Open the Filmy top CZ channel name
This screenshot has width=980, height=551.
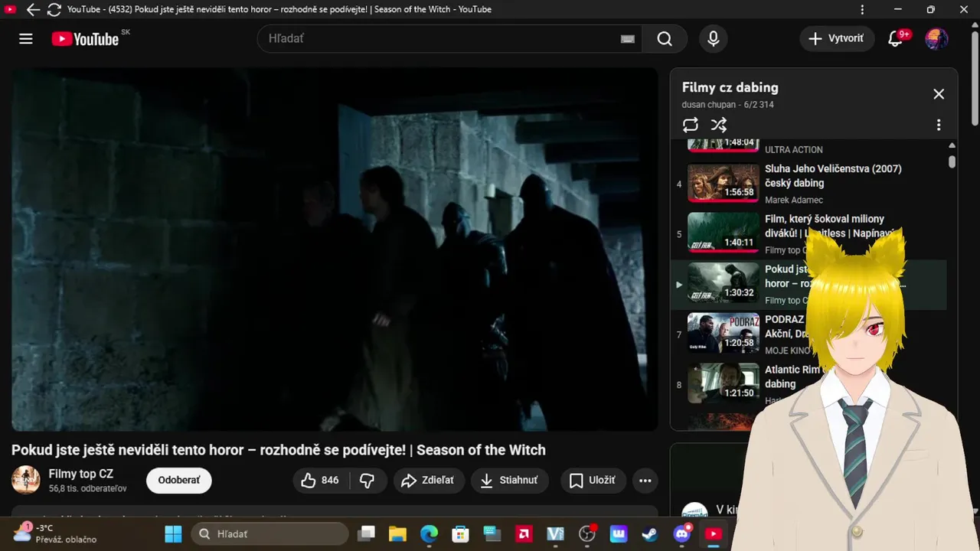(81, 474)
